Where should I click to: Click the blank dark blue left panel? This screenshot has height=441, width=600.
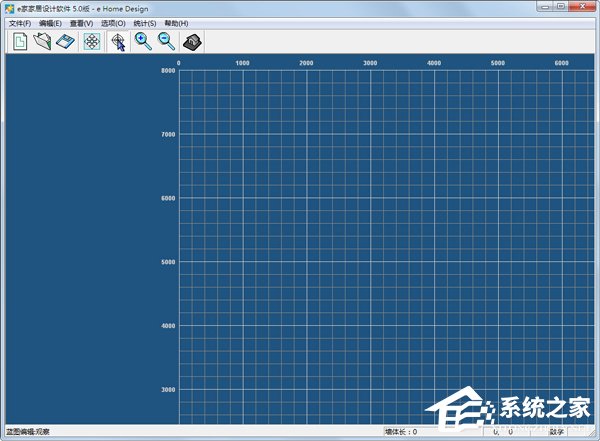(80, 240)
